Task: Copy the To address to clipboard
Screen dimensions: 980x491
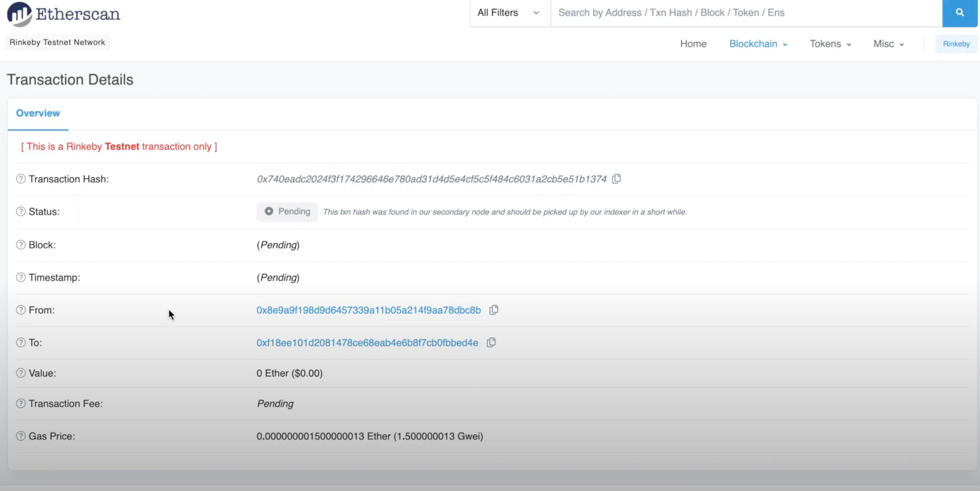Action: coord(491,343)
